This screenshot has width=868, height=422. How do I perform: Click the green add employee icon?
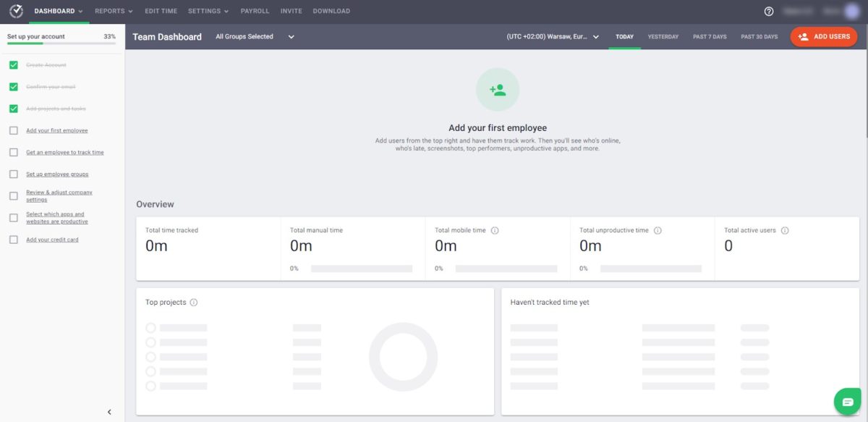pyautogui.click(x=497, y=89)
